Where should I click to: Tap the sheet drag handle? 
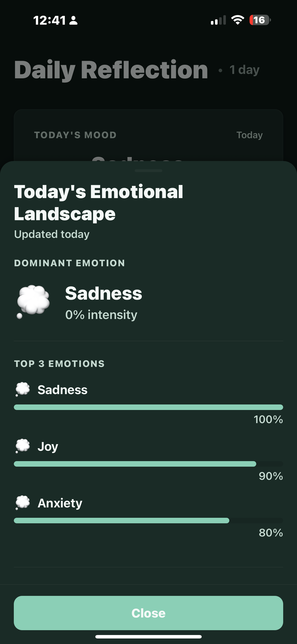[x=148, y=171]
